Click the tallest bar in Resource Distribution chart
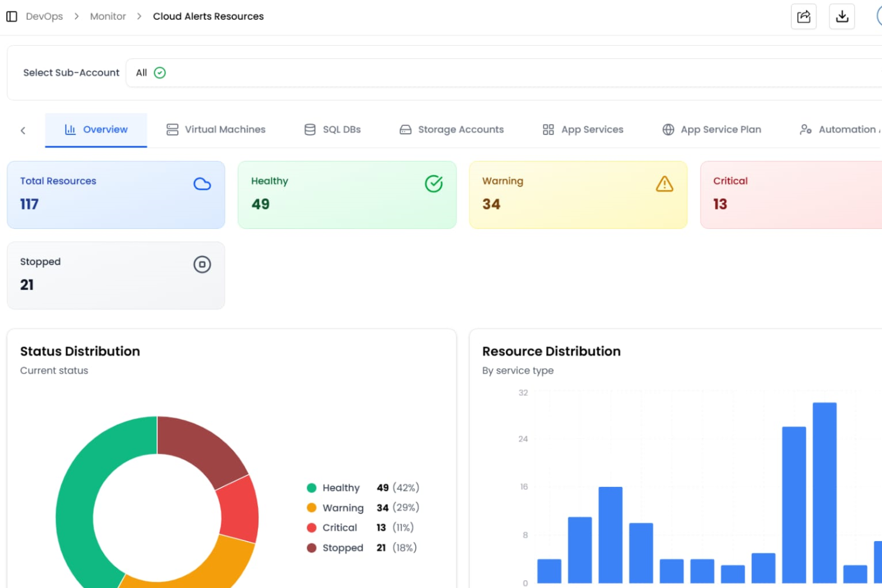 (x=824, y=494)
